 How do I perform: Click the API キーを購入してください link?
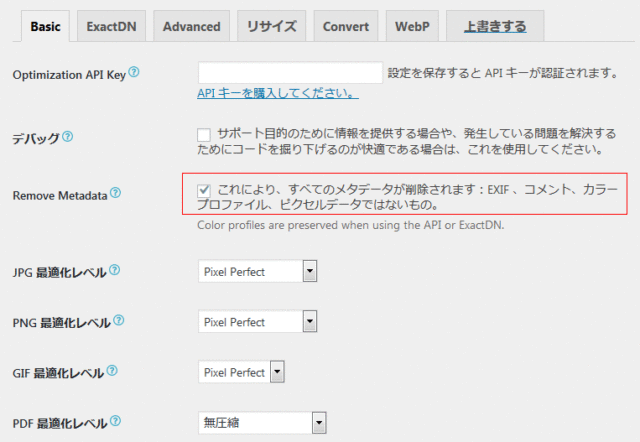278,94
